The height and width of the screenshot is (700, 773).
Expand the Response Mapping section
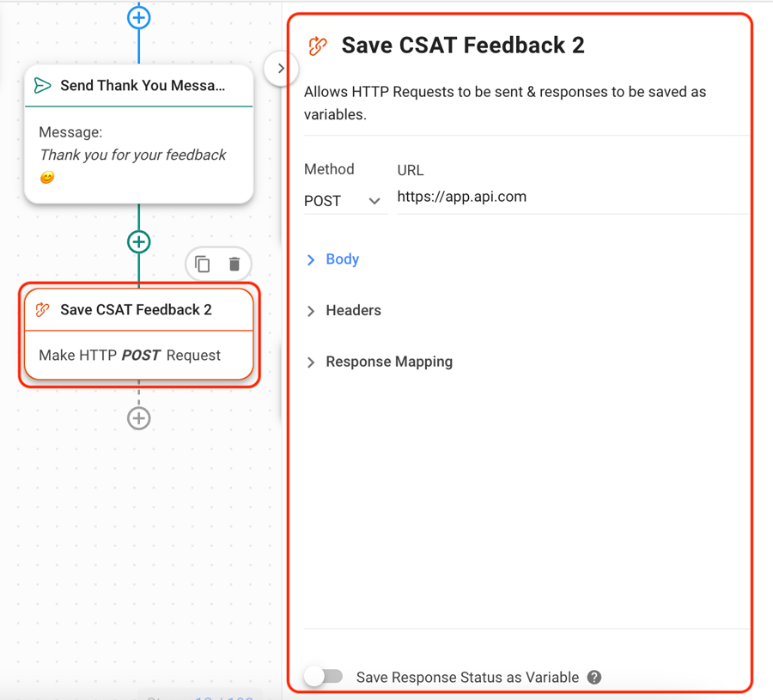click(388, 362)
